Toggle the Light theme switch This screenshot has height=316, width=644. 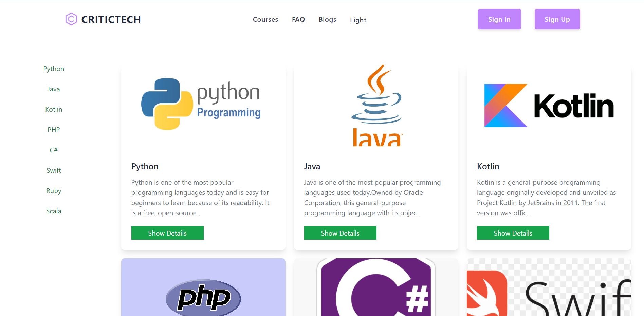point(358,20)
